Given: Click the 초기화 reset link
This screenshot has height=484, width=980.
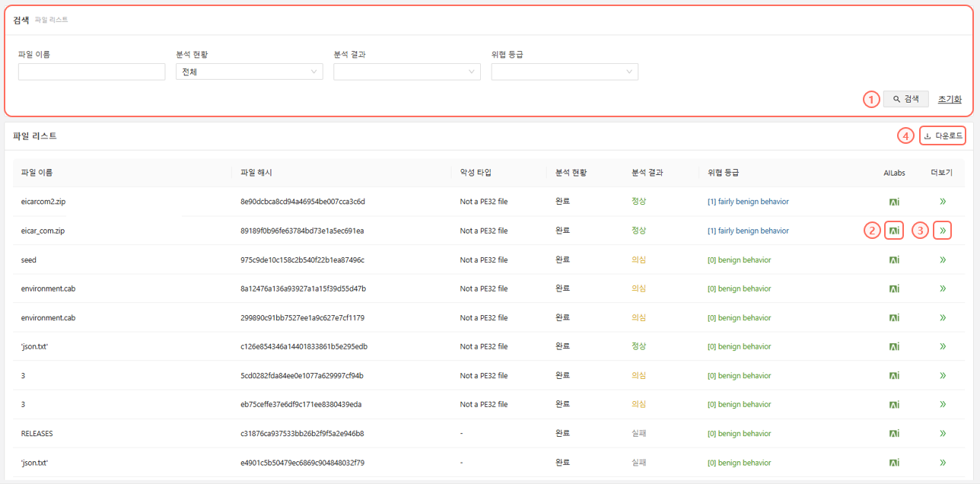Looking at the screenshot, I should (x=950, y=99).
